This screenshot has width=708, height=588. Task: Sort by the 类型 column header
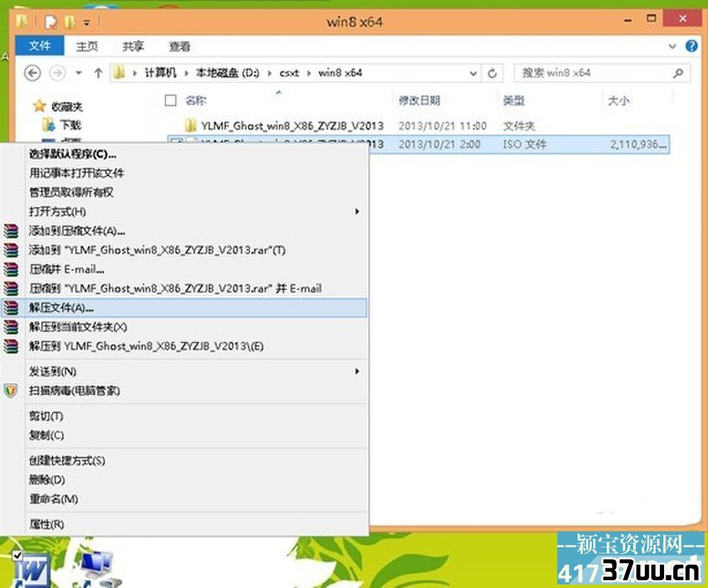[x=514, y=100]
